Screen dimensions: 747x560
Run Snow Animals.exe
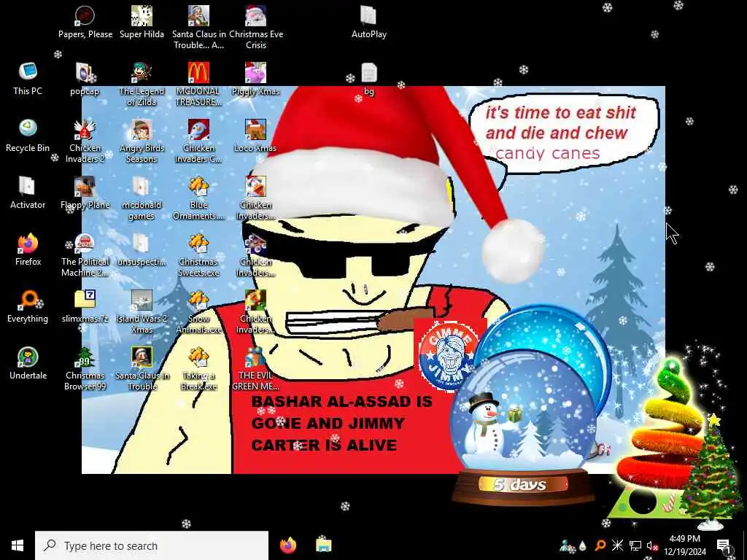[x=198, y=311]
